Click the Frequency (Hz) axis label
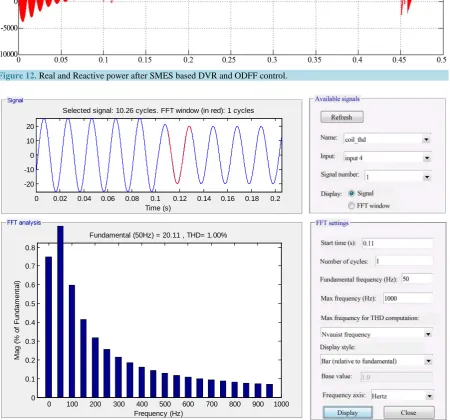This screenshot has height=420, width=450. [x=158, y=413]
